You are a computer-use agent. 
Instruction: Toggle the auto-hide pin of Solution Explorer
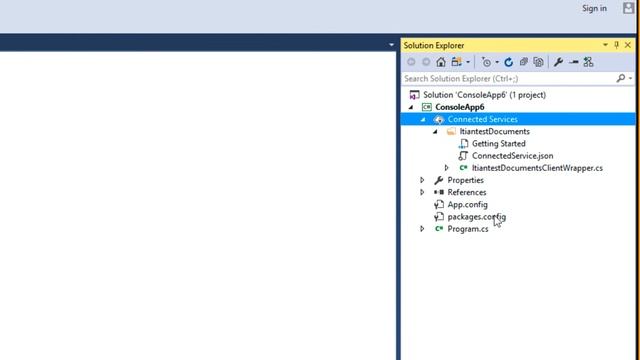(616, 45)
